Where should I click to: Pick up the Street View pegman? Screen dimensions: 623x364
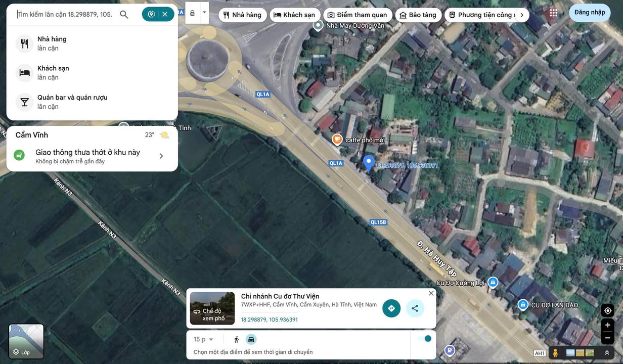coord(555,353)
